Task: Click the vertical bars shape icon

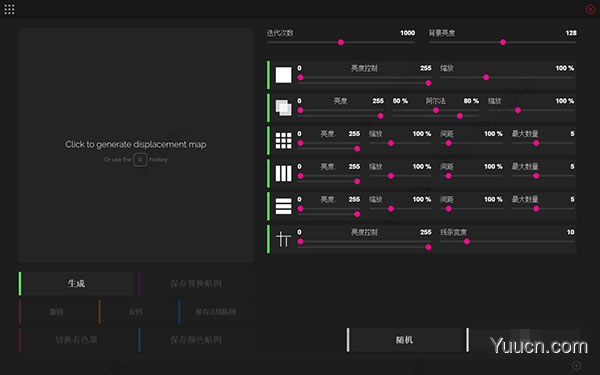Action: (x=284, y=173)
